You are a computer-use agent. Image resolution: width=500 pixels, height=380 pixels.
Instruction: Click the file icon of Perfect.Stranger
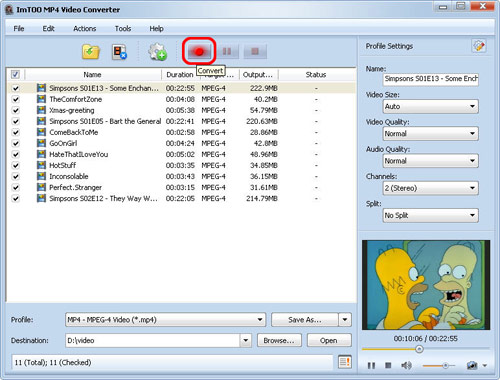(41, 187)
